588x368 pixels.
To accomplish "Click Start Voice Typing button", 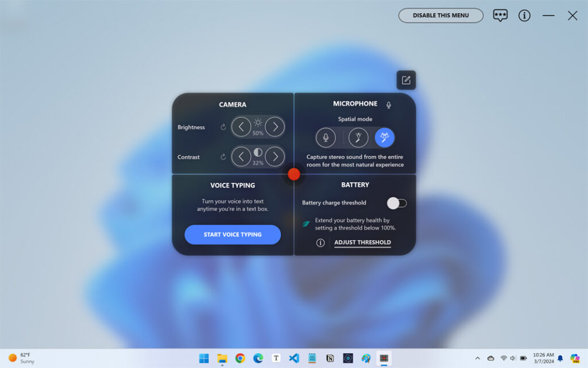I will pos(233,235).
